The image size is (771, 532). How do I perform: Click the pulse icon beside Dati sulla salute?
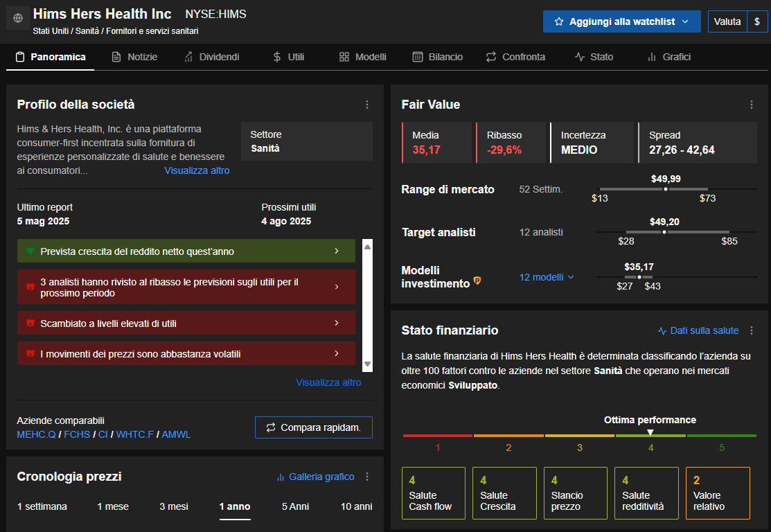point(662,331)
